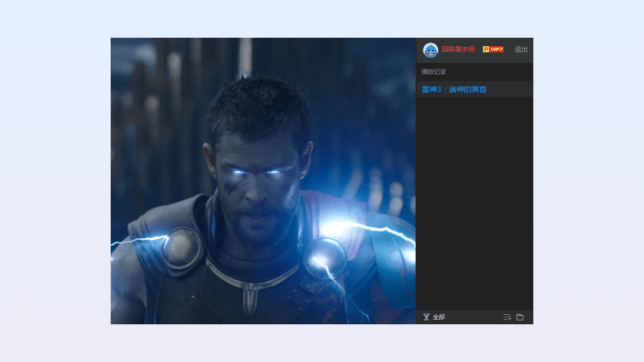644x362 pixels.
Task: Click Thor's glowing eyes in the video
Action: click(x=257, y=173)
